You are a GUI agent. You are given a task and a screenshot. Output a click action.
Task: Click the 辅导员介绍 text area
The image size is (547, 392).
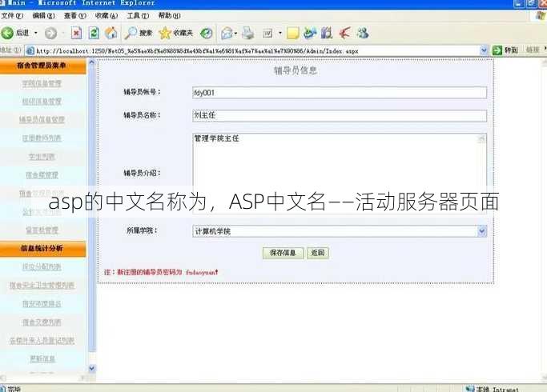pos(340,173)
